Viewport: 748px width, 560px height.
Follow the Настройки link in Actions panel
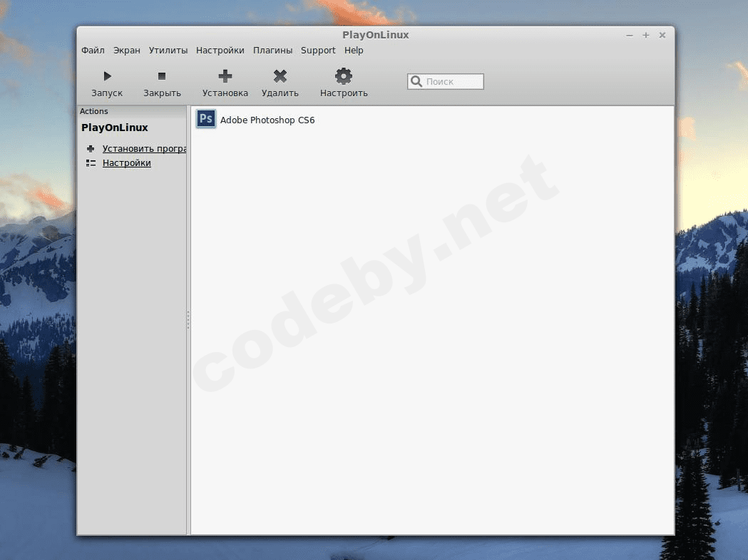tap(127, 163)
